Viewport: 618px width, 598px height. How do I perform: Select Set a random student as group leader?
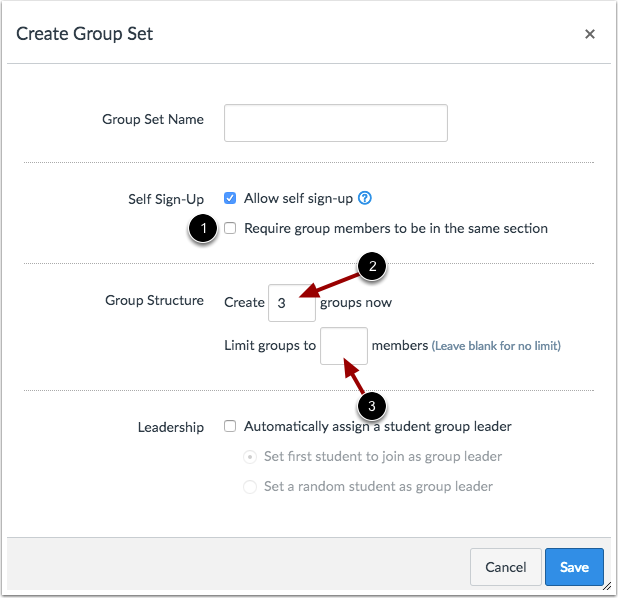click(x=250, y=487)
